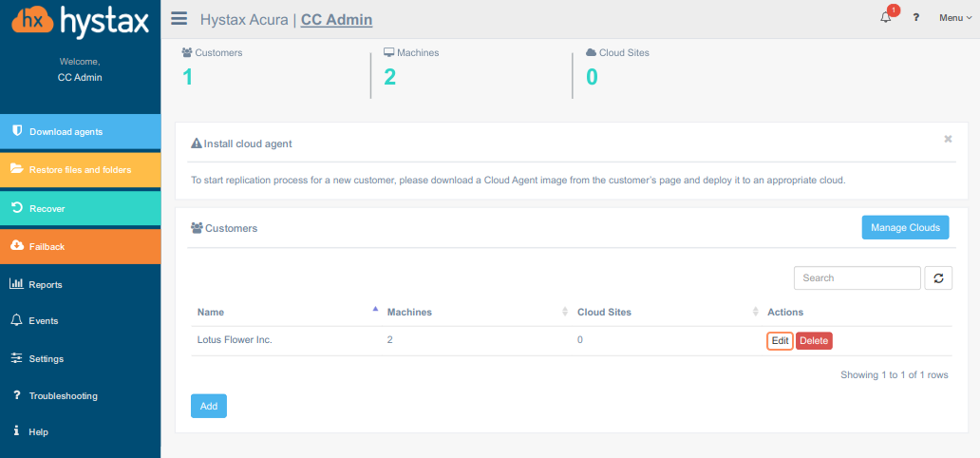This screenshot has width=980, height=458.
Task: Click the Showing 1 to 1 of 1 rows text
Action: (x=895, y=375)
